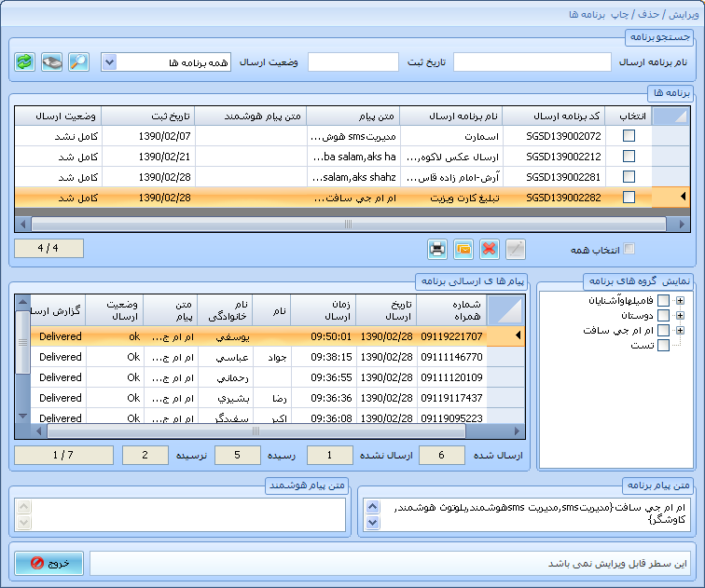The image size is (705, 588).
Task: Click the magnifier search icon
Action: pos(78,62)
